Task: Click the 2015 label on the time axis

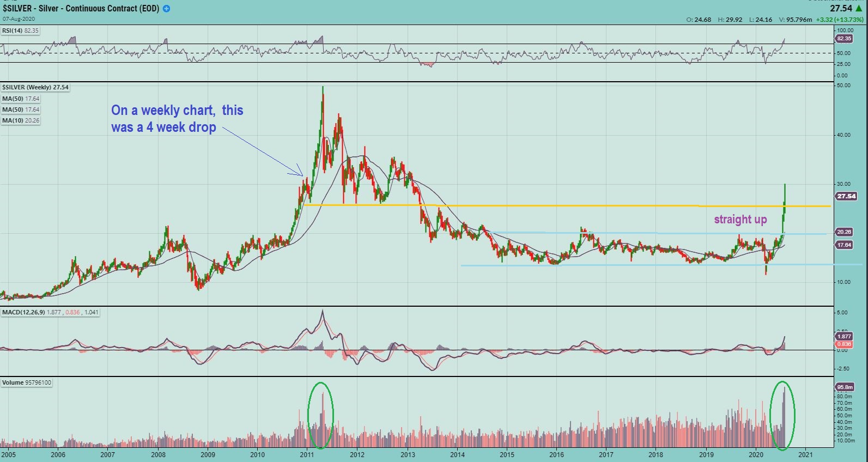Action: (x=507, y=455)
